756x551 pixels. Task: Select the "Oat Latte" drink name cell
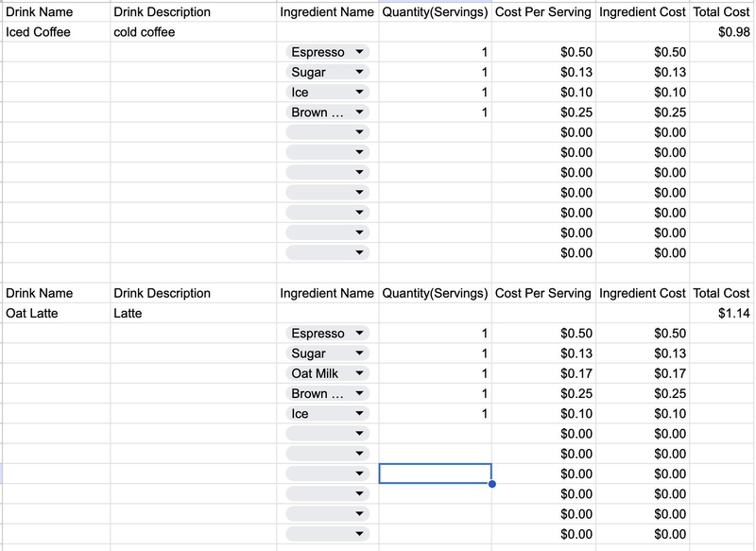coord(57,313)
